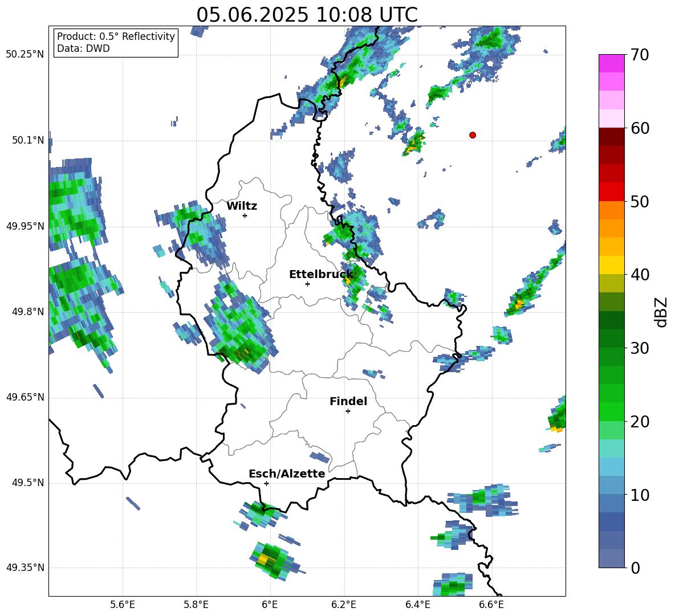Click the 50.25°N latitude label
The height and width of the screenshot is (616, 675).
pyautogui.click(x=25, y=55)
